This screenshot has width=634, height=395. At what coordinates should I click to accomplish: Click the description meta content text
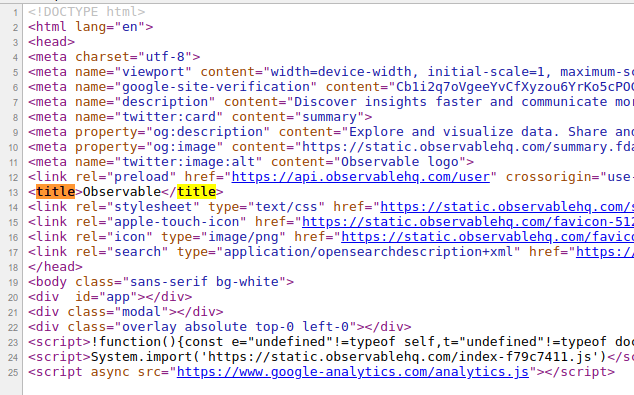[x=464, y=101]
